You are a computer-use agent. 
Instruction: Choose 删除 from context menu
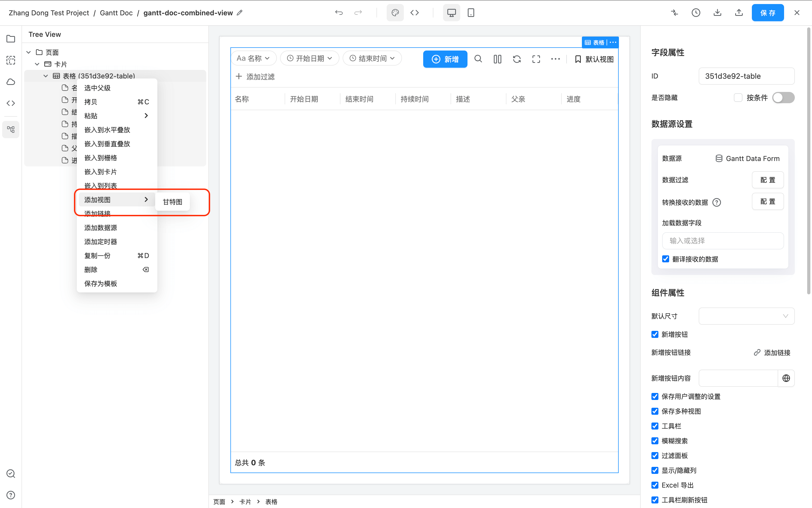pyautogui.click(x=117, y=270)
